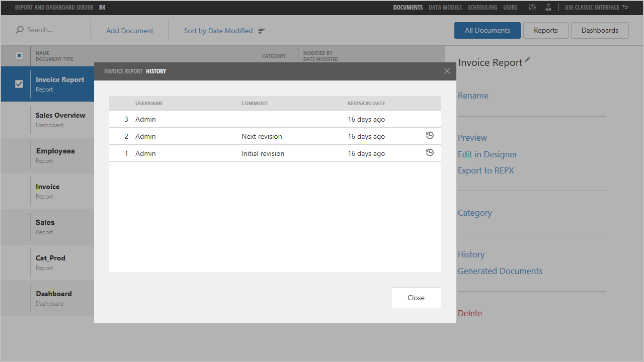This screenshot has height=362, width=644.
Task: Show only Dashboards documents
Action: 600,30
